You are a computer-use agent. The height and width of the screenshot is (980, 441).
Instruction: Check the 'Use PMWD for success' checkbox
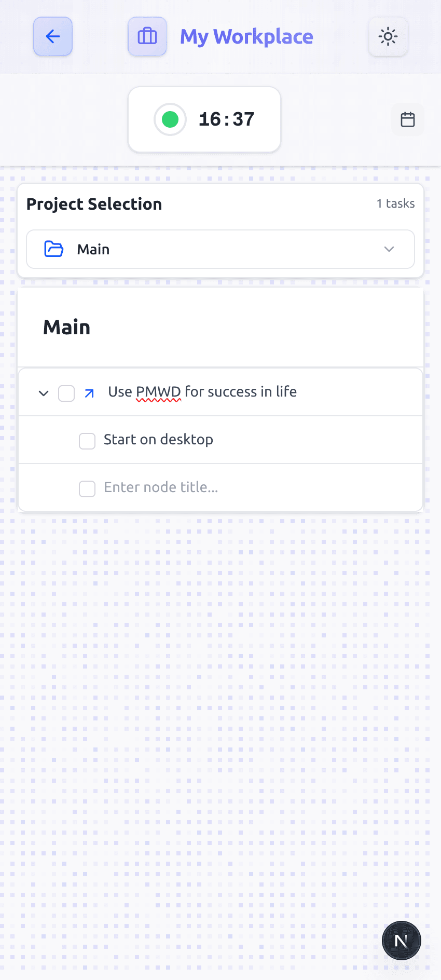(x=66, y=393)
